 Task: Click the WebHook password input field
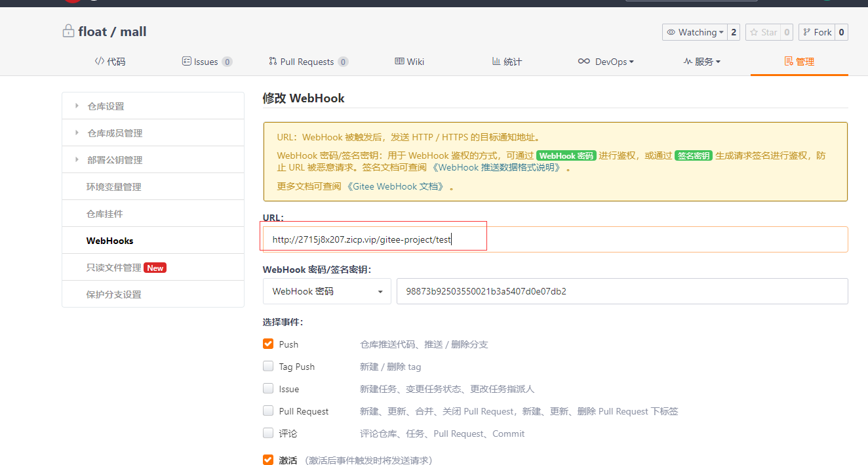coord(622,291)
